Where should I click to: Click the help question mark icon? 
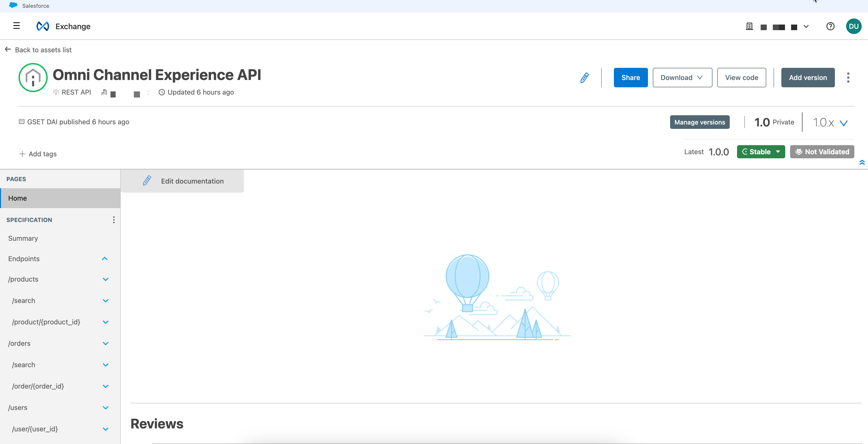pos(830,26)
